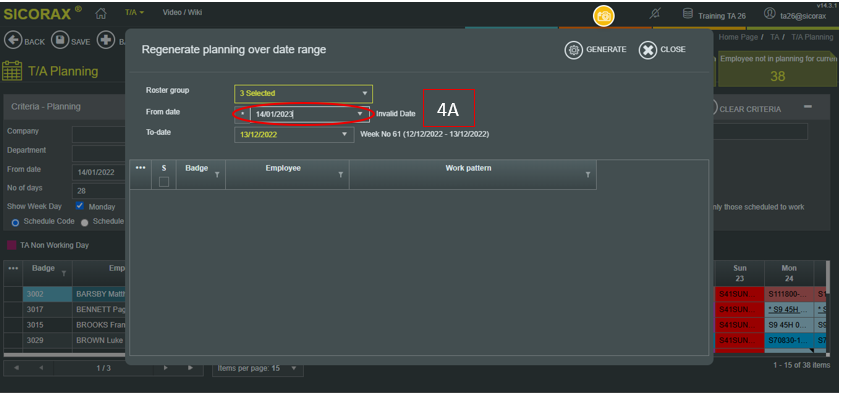841x393 pixels.
Task: Open the From date calendar dropdown arrow
Action: click(360, 114)
